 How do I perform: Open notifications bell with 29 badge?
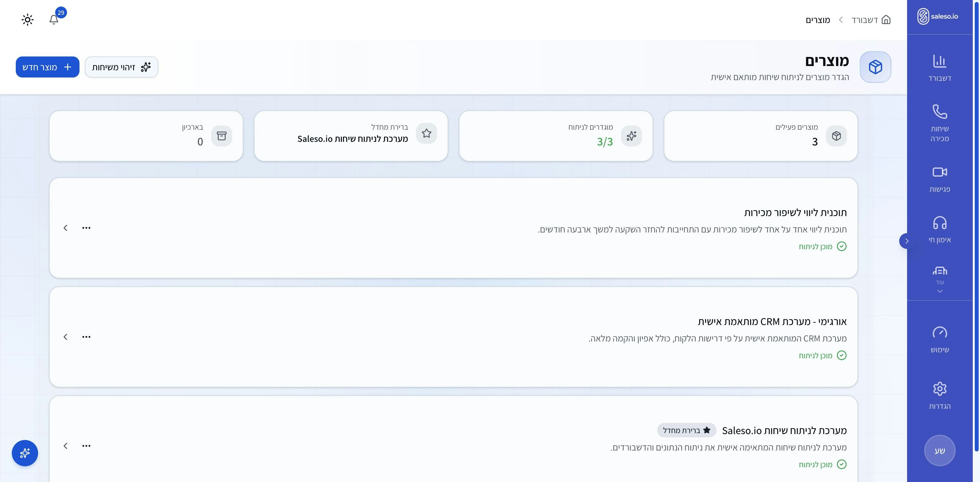54,19
